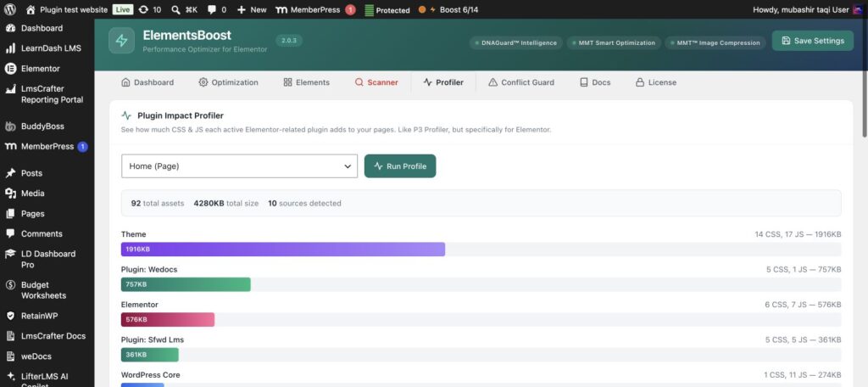Click the 4280KB total size stat
This screenshot has width=868, height=387.
coord(225,204)
